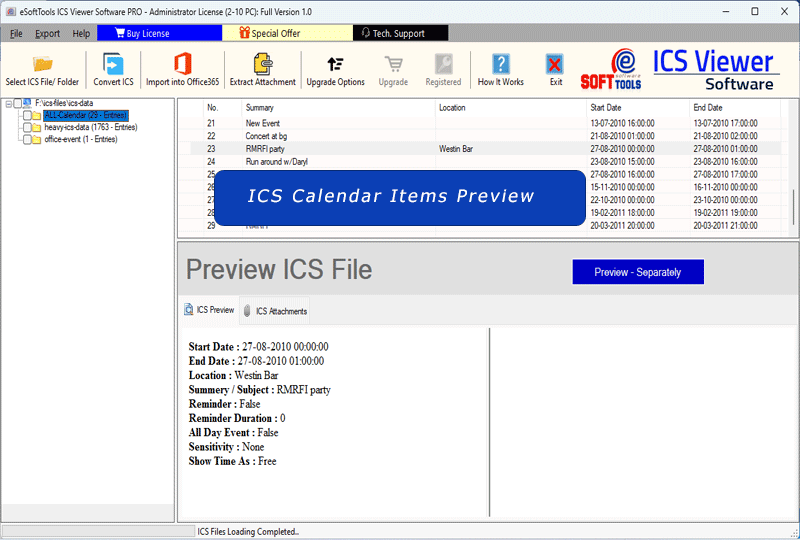
Task: Select office-event (1 - Entries) folder
Action: [x=81, y=139]
